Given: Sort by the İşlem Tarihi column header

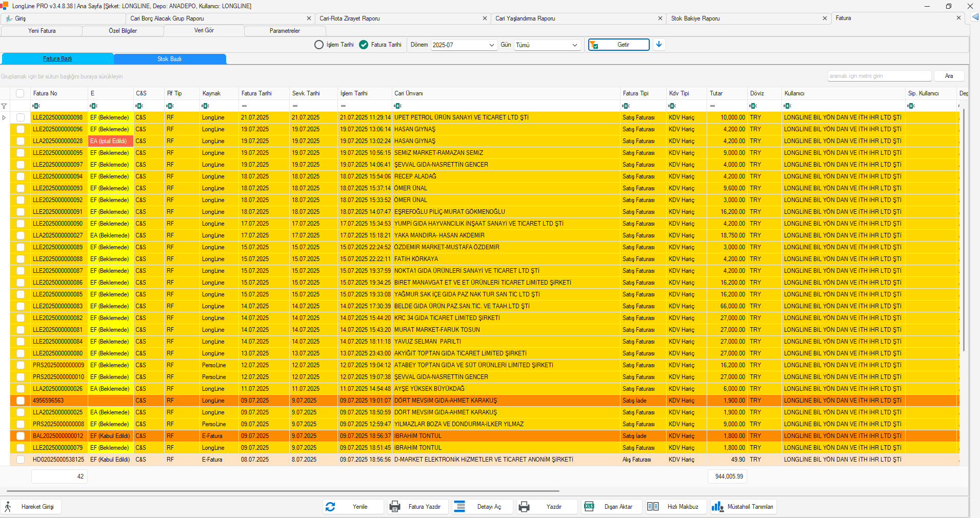Looking at the screenshot, I should pyautogui.click(x=365, y=93).
